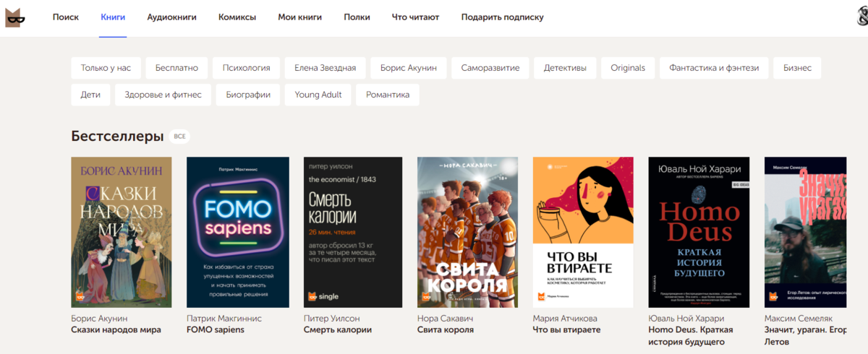868x354 pixels.
Task: Open the Бестселлеры section heading
Action: 117,136
